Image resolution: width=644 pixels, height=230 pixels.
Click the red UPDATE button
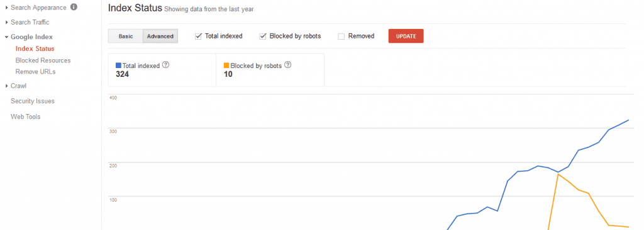406,36
